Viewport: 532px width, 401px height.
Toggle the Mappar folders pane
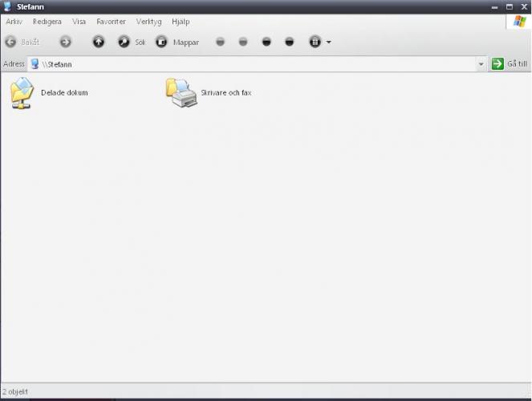[177, 42]
